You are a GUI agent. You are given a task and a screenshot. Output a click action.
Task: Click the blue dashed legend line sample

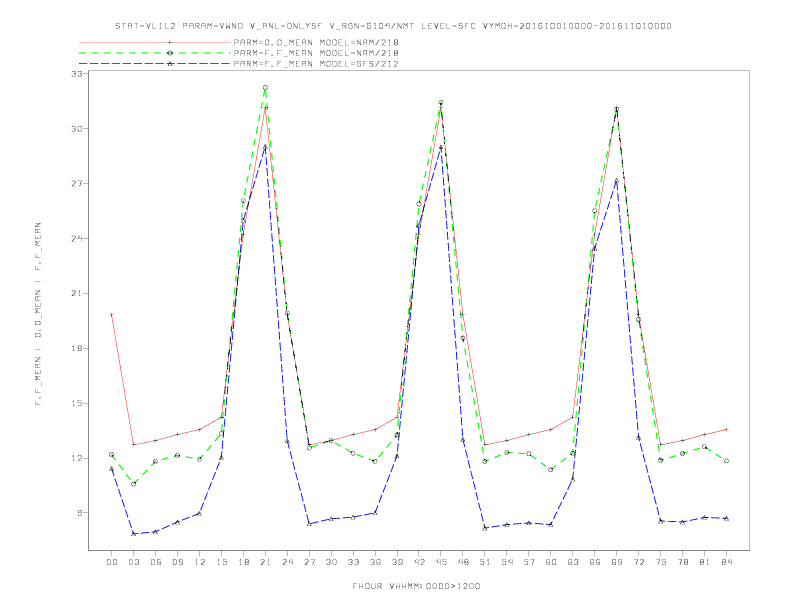pos(155,64)
